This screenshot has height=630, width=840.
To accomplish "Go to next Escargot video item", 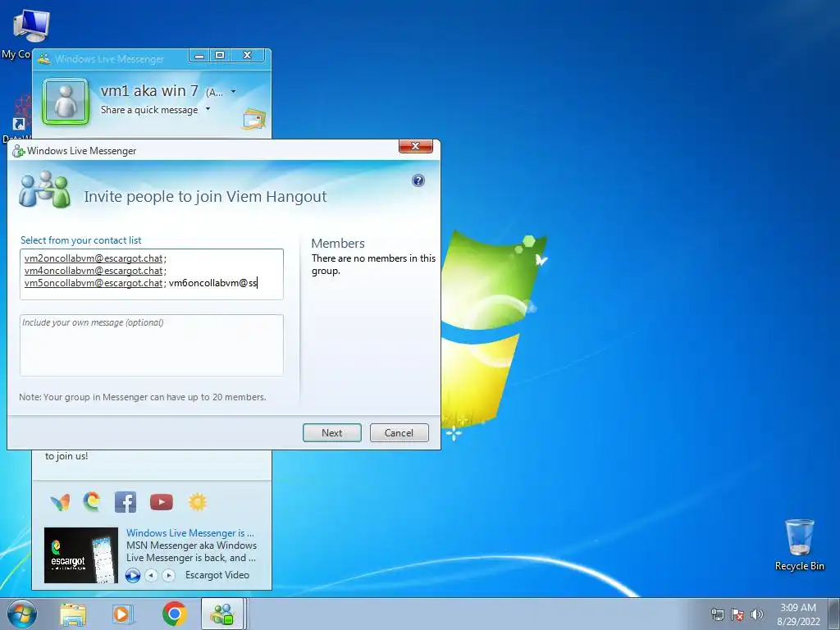I will 169,575.
